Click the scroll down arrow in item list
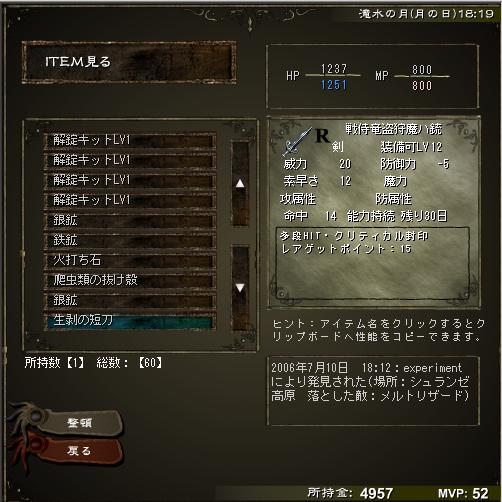 (240, 288)
